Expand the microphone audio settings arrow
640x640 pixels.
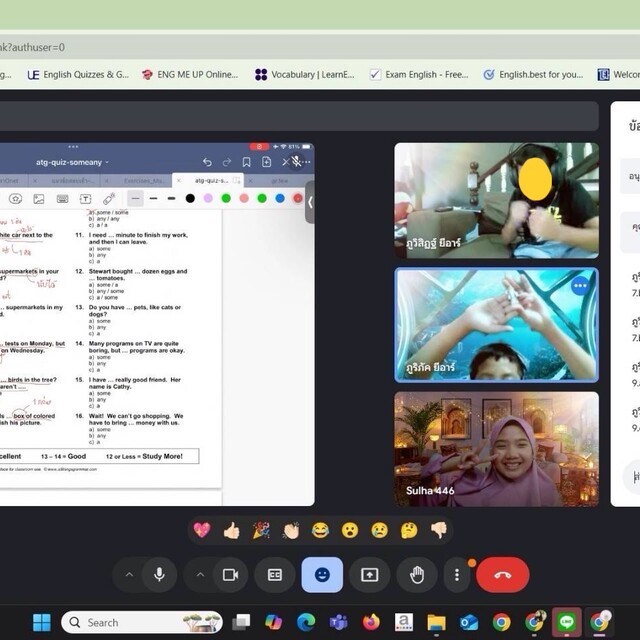point(128,575)
